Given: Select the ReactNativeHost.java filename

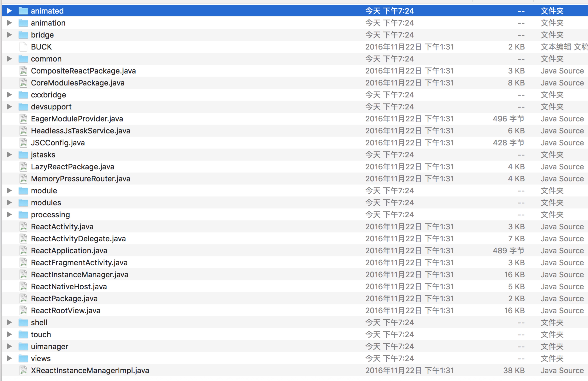Looking at the screenshot, I should pos(69,287).
